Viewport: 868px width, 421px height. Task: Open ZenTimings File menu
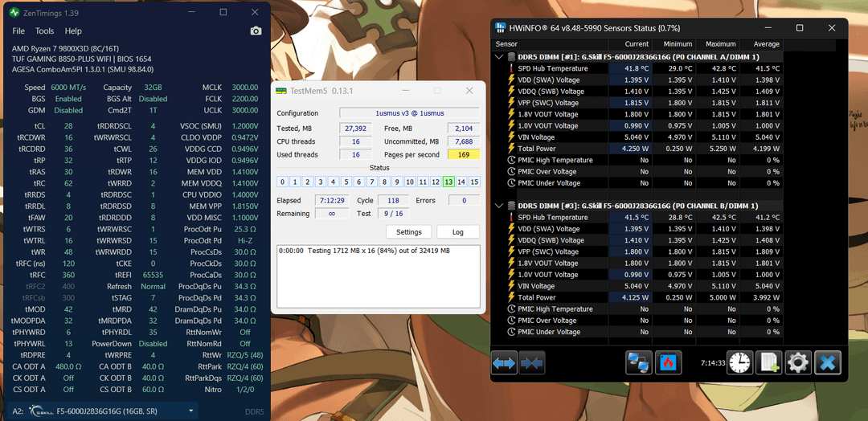click(18, 31)
